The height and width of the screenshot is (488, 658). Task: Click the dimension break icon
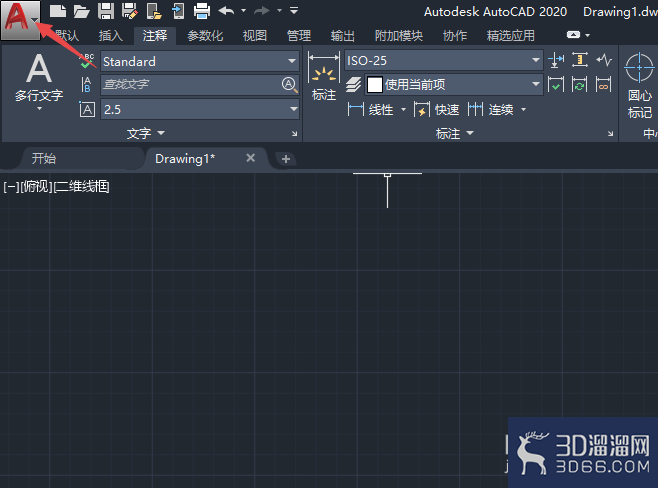[x=556, y=60]
